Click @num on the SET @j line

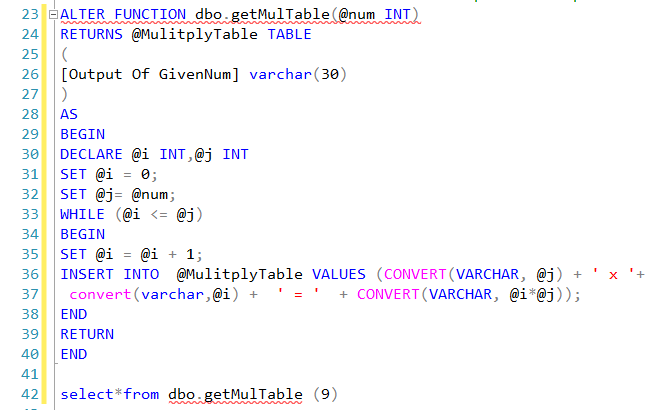(150, 194)
